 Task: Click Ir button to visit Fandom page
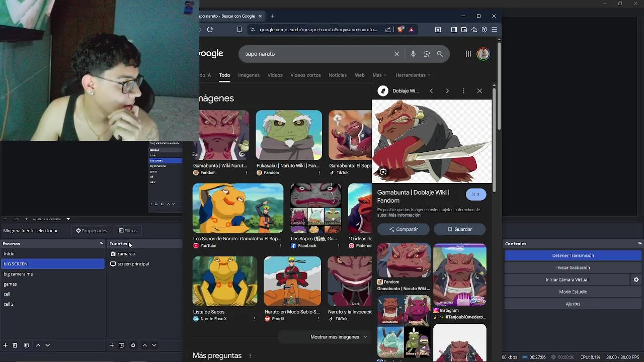click(476, 194)
